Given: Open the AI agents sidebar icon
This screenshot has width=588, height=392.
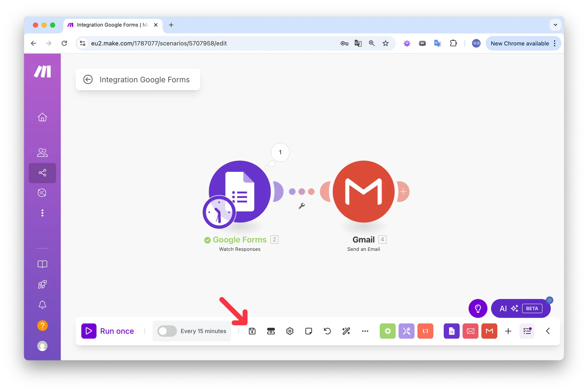Looking at the screenshot, I should click(x=42, y=193).
